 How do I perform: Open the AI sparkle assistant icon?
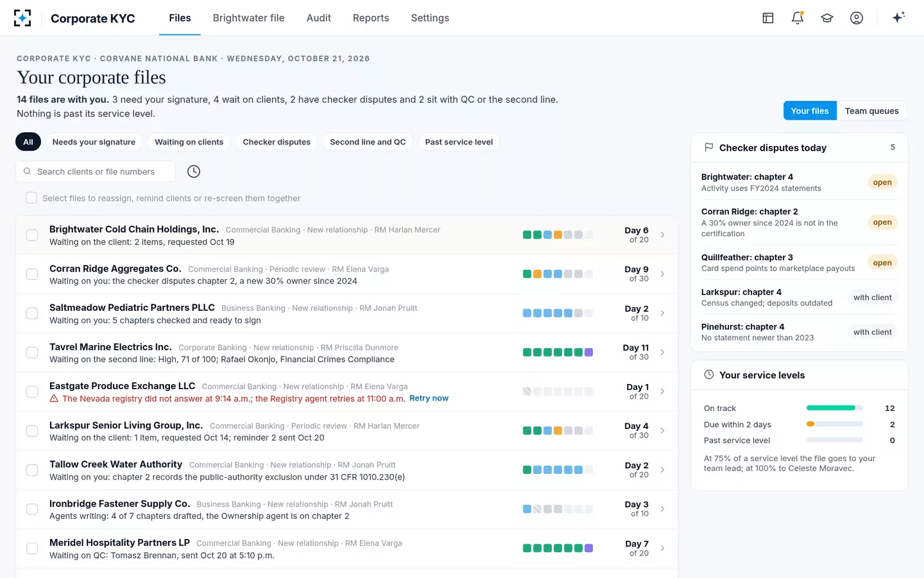(x=898, y=17)
